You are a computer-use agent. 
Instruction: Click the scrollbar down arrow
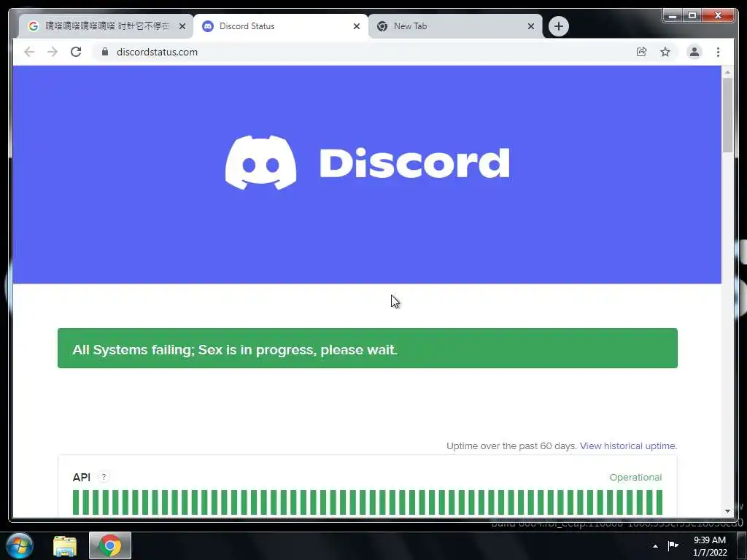coord(727,511)
